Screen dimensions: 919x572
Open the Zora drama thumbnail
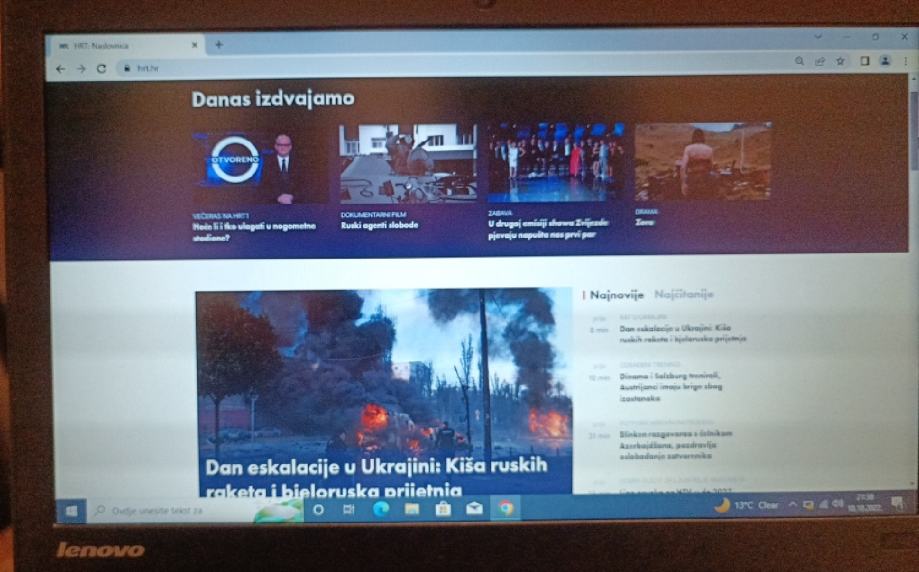pos(703,161)
